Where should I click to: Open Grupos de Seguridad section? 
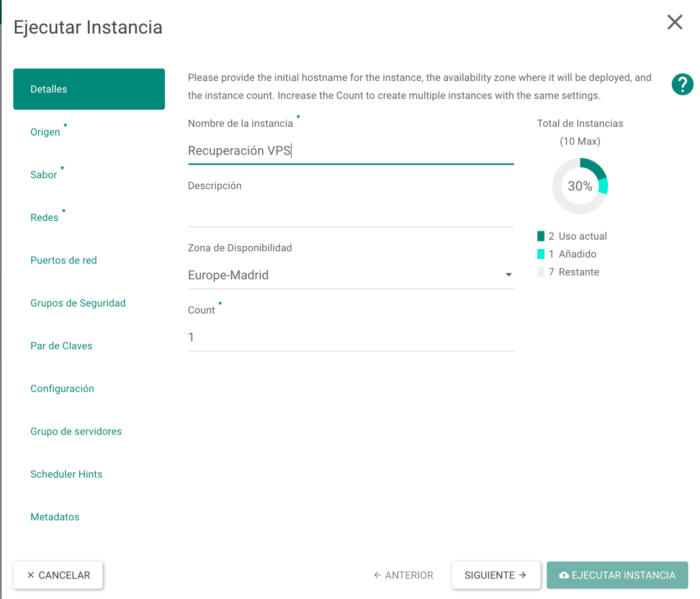pyautogui.click(x=78, y=303)
